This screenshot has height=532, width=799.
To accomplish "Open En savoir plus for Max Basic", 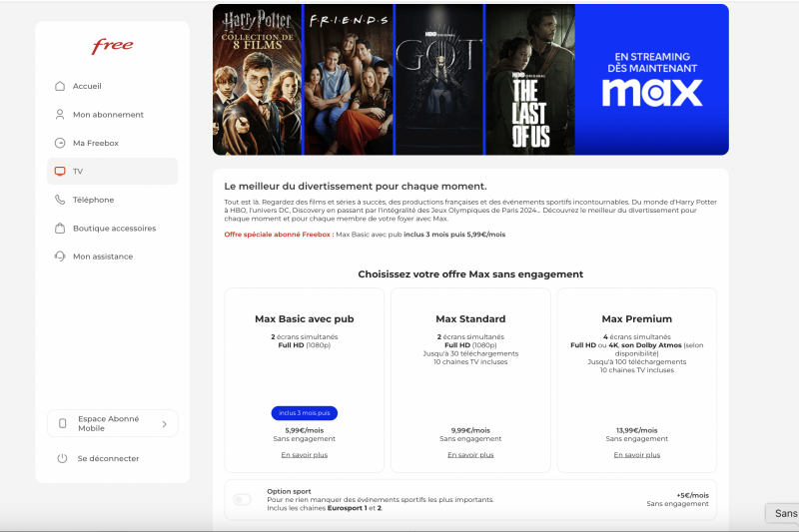I will pos(304,454).
